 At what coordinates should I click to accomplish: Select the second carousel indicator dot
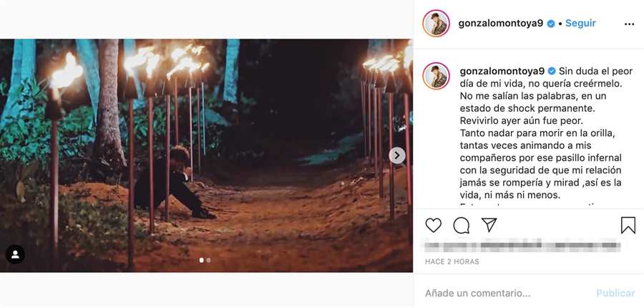[x=208, y=260]
